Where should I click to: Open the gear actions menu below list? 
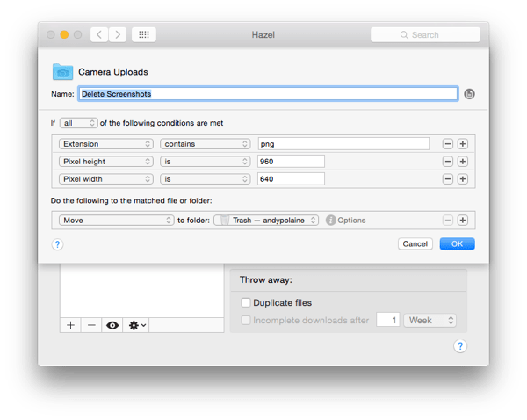tap(136, 325)
